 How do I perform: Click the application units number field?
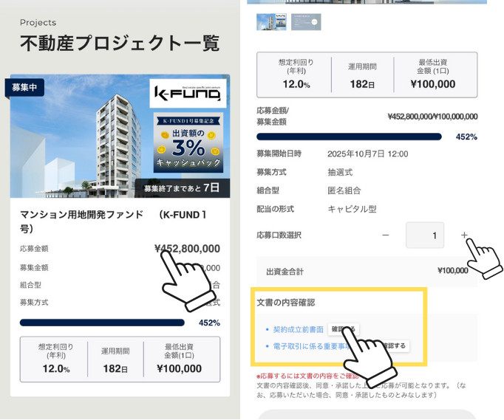[424, 235]
